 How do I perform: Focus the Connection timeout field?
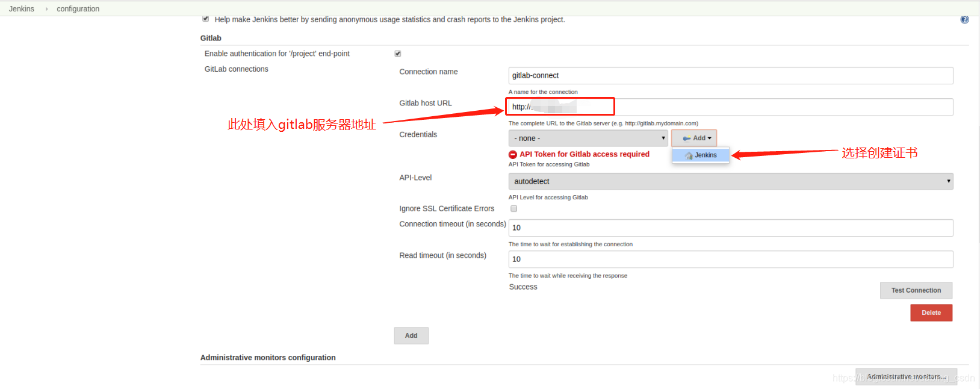click(731, 228)
